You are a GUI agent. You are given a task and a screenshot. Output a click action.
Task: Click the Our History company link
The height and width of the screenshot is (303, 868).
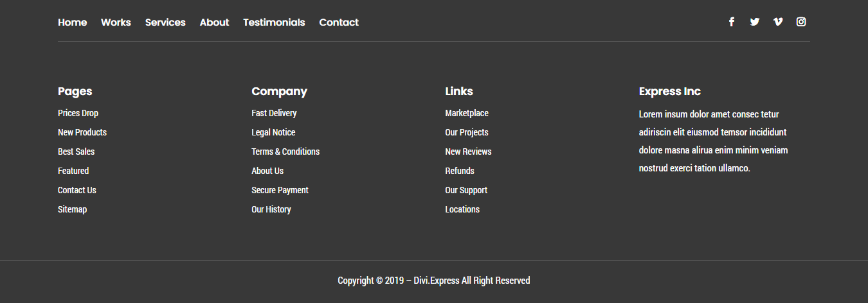pyautogui.click(x=271, y=209)
